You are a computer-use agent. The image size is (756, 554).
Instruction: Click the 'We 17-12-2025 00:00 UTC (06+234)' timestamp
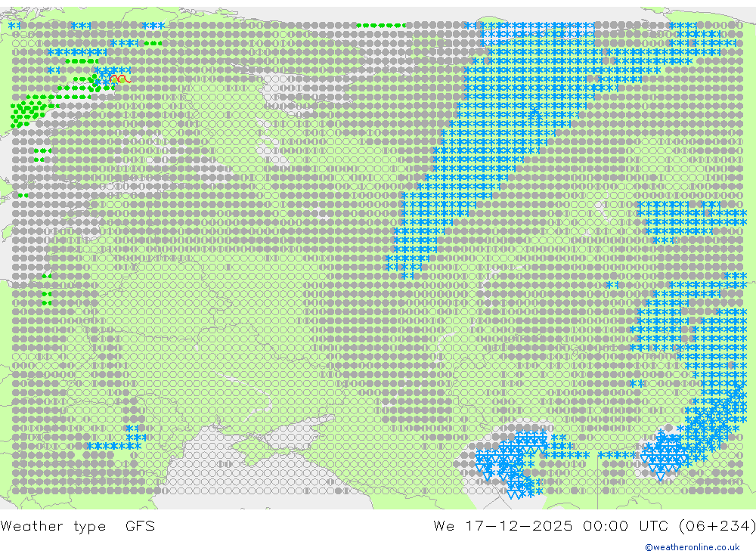tap(594, 525)
